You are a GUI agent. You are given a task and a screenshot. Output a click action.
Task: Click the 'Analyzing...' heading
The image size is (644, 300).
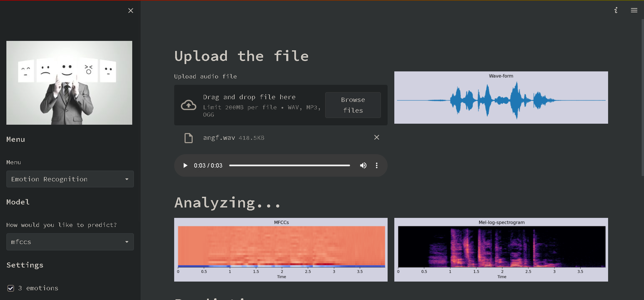(227, 203)
